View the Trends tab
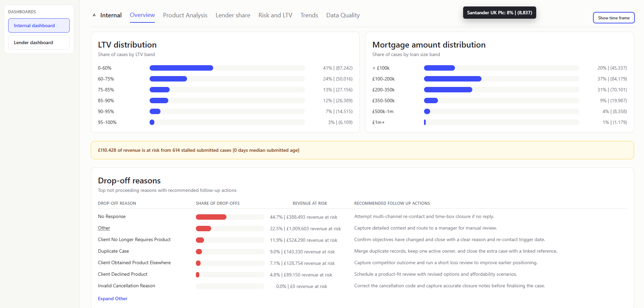Screen dimensions: 644x308 point(309,15)
